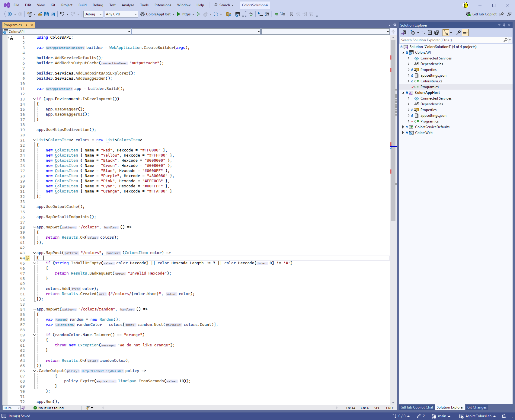This screenshot has height=420, width=515.
Task: Toggle Preview Selected Items in Solution Explorer
Action: pos(465,33)
